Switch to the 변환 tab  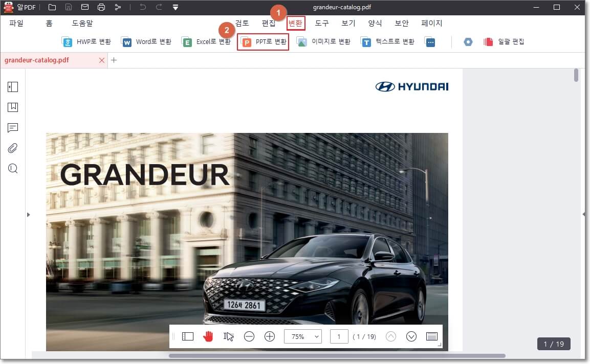[295, 24]
